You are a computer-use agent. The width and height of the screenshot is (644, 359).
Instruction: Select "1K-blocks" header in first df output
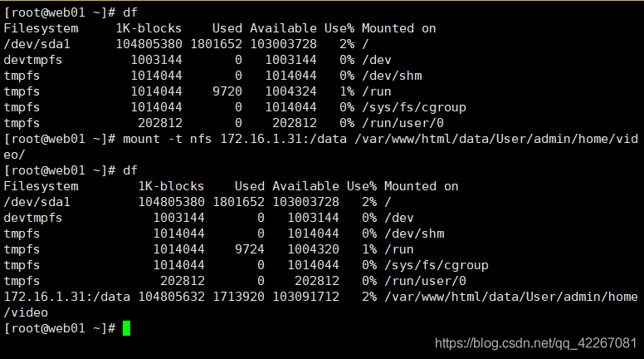click(x=149, y=28)
